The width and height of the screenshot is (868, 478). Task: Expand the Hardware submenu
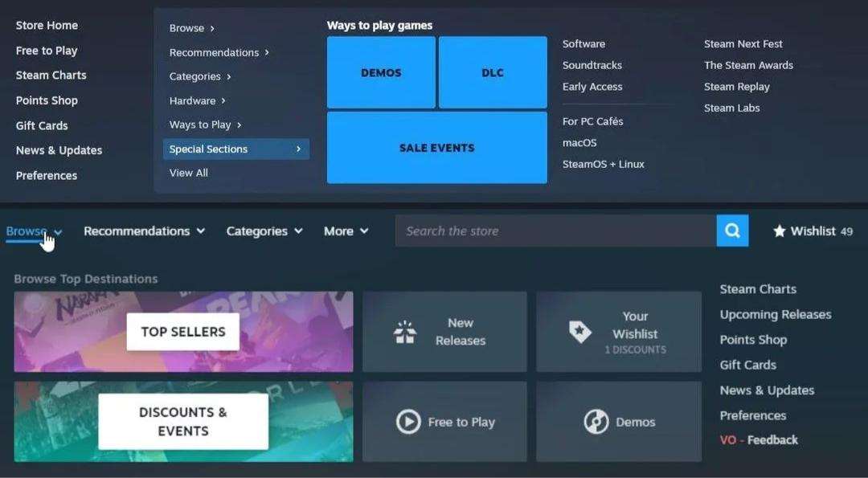[x=197, y=100]
